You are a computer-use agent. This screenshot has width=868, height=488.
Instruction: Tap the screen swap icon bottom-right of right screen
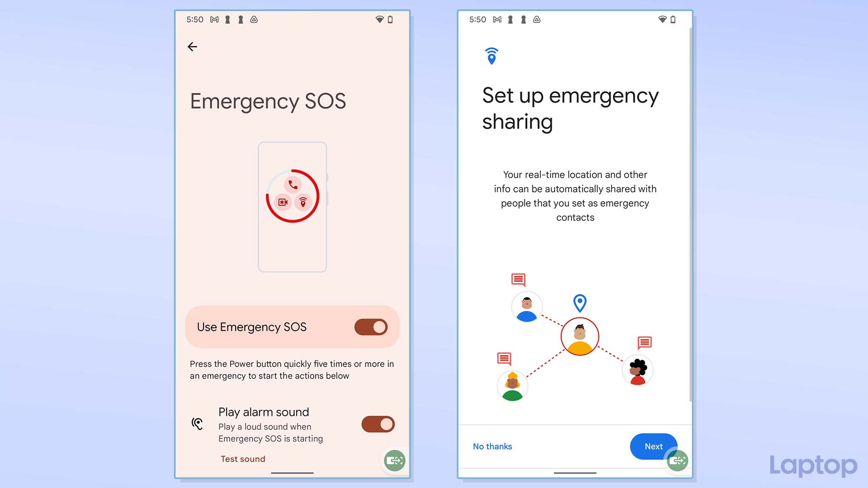click(x=678, y=460)
